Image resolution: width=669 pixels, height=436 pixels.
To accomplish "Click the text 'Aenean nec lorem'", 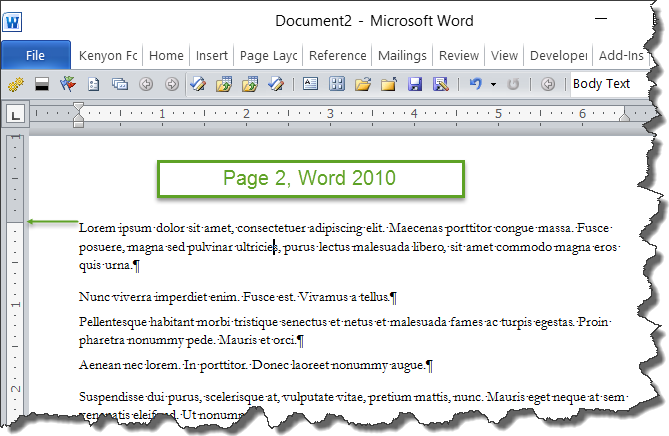I will click(129, 365).
